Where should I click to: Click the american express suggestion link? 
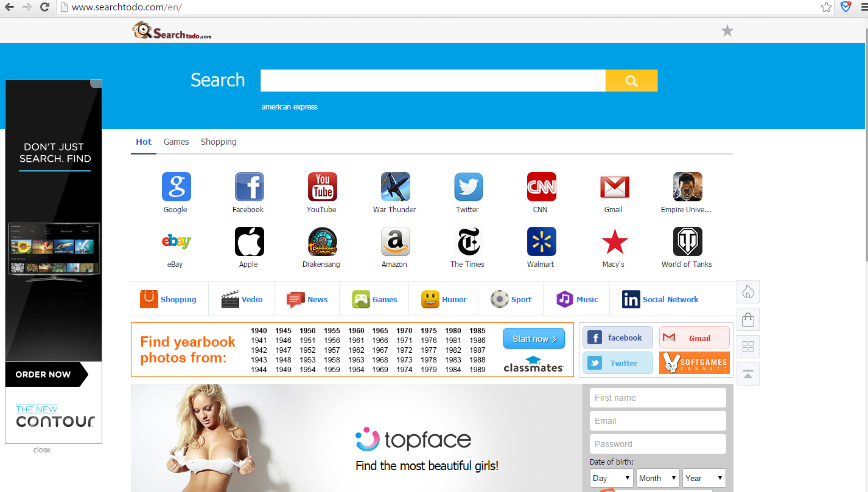(290, 107)
